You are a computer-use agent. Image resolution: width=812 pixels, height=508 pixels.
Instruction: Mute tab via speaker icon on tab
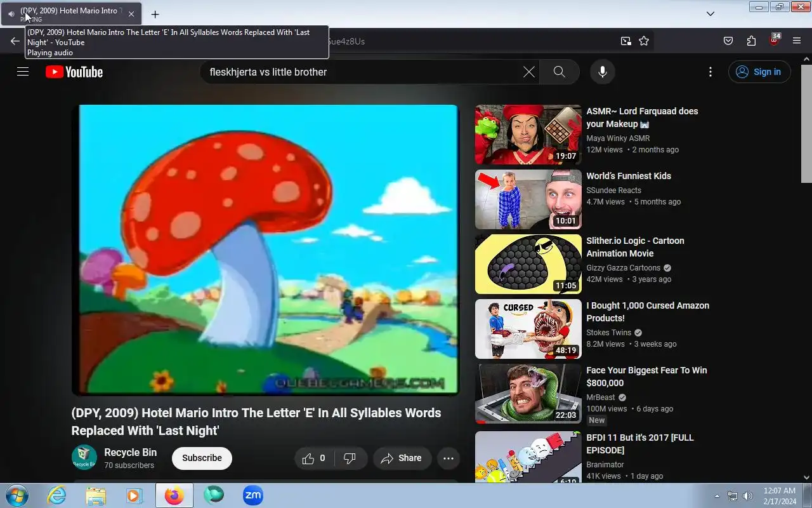pos(11,14)
